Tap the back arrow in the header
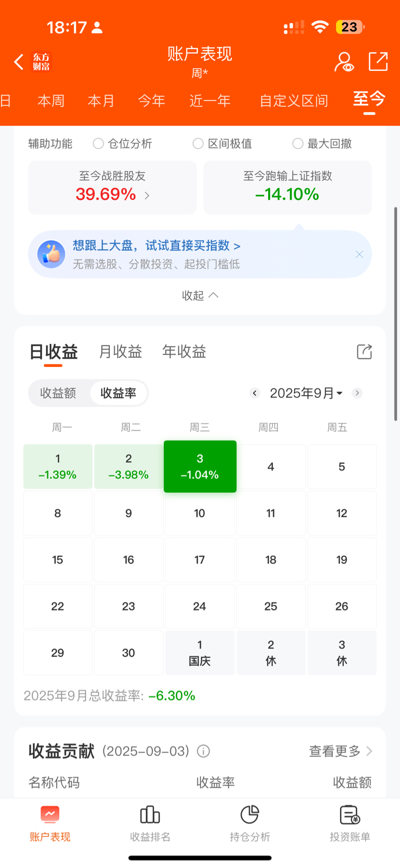Viewport: 400px width, 868px height. [19, 62]
